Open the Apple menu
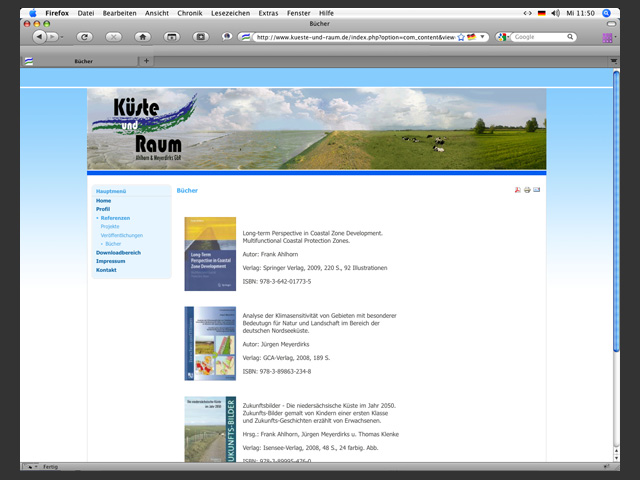 point(33,13)
